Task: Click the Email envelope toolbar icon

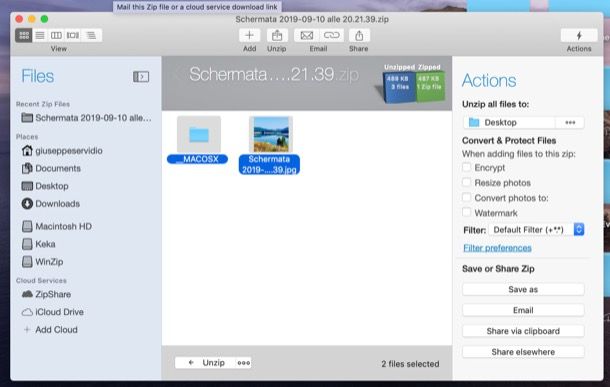Action: (x=307, y=35)
